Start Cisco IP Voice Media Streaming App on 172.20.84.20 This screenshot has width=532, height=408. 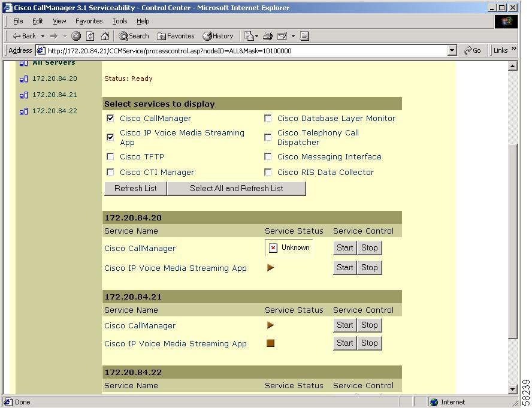[x=344, y=268]
